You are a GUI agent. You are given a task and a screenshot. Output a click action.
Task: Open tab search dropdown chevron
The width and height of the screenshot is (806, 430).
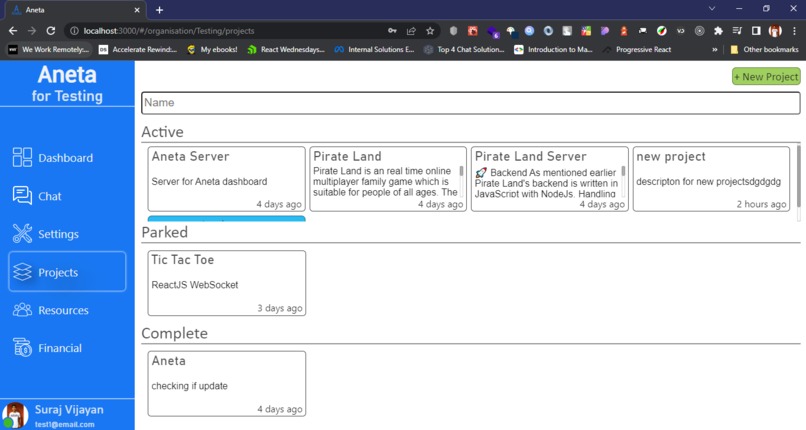pyautogui.click(x=712, y=8)
